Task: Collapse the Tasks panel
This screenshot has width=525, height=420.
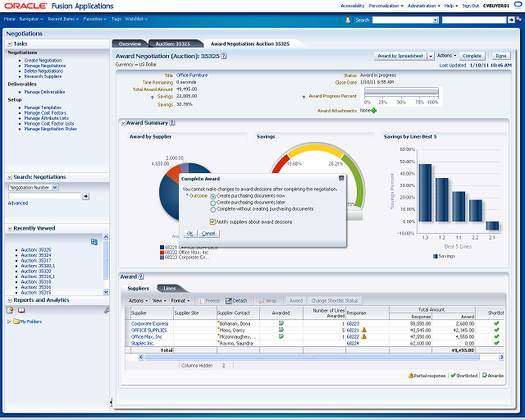Action: pyautogui.click(x=10, y=43)
